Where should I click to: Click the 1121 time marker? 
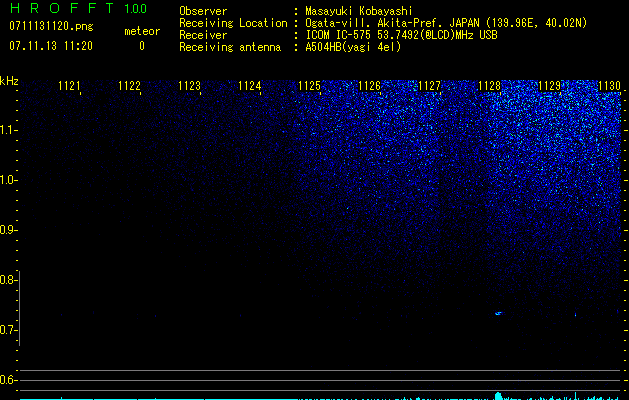tap(69, 86)
